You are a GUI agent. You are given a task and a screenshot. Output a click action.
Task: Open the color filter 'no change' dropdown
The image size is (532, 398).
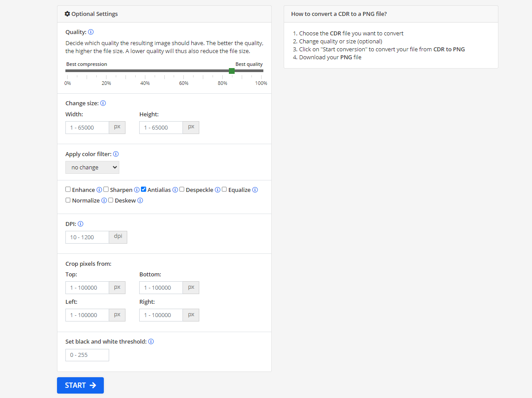(92, 167)
